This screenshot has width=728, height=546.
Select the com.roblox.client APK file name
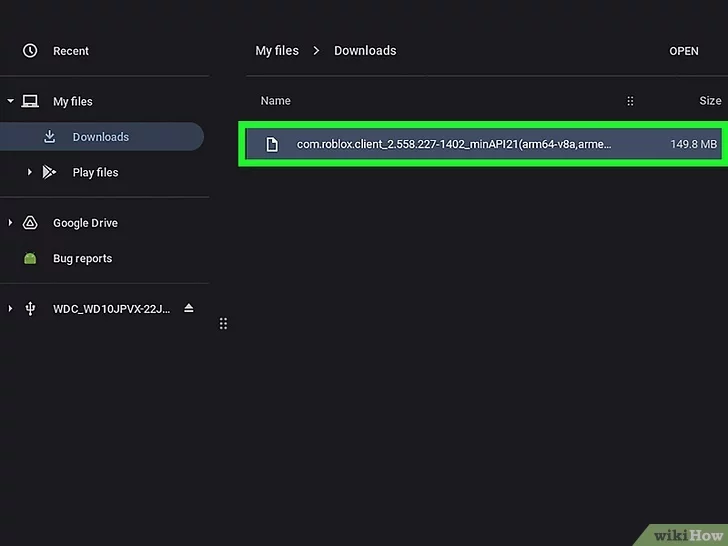(454, 144)
